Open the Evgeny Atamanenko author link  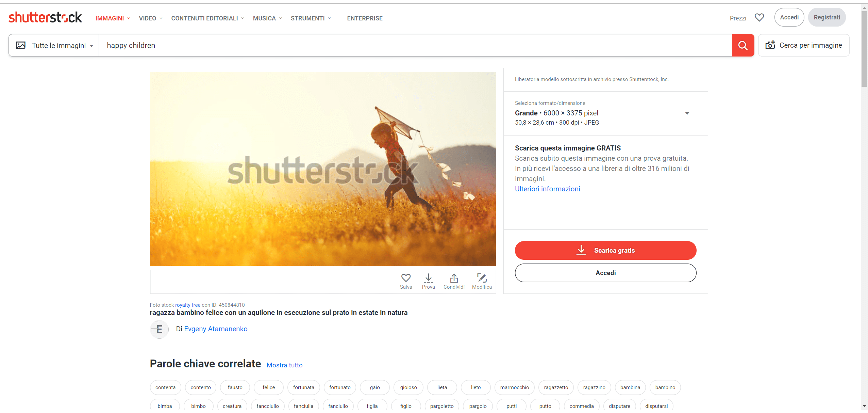pos(216,329)
